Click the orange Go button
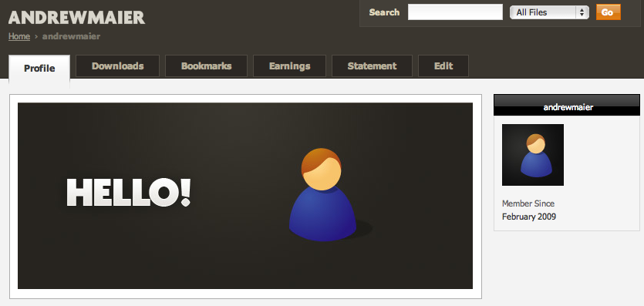 (x=609, y=12)
